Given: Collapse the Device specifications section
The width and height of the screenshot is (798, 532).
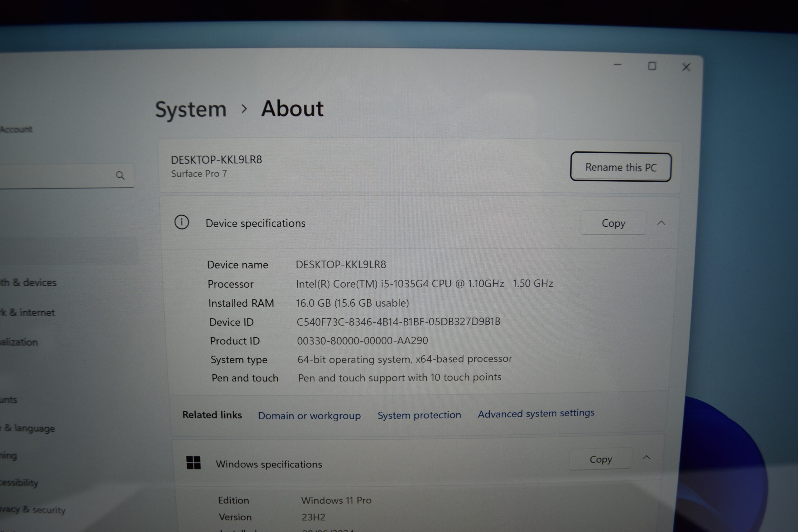Looking at the screenshot, I should tap(661, 223).
